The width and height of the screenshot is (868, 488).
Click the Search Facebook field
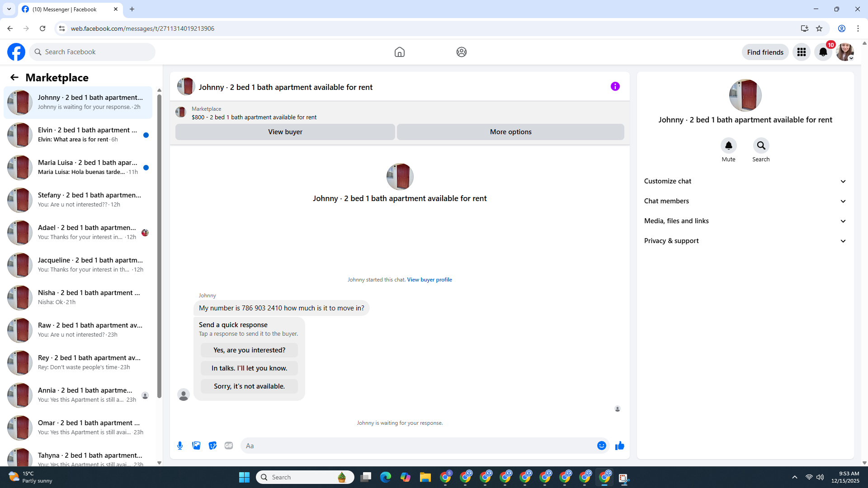click(x=92, y=52)
